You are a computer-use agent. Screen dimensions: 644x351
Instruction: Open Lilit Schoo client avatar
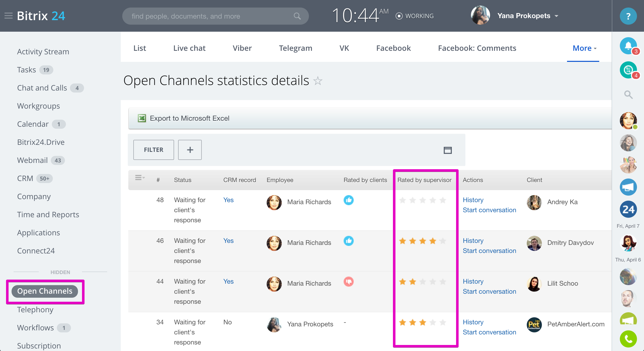pyautogui.click(x=534, y=284)
